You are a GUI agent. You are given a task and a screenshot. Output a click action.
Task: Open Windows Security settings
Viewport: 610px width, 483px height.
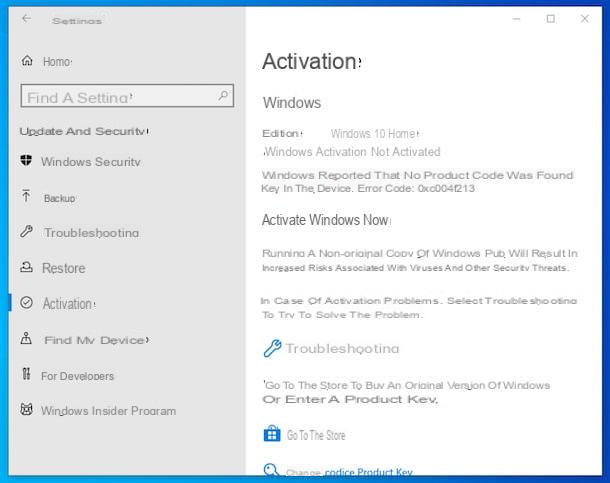(91, 162)
